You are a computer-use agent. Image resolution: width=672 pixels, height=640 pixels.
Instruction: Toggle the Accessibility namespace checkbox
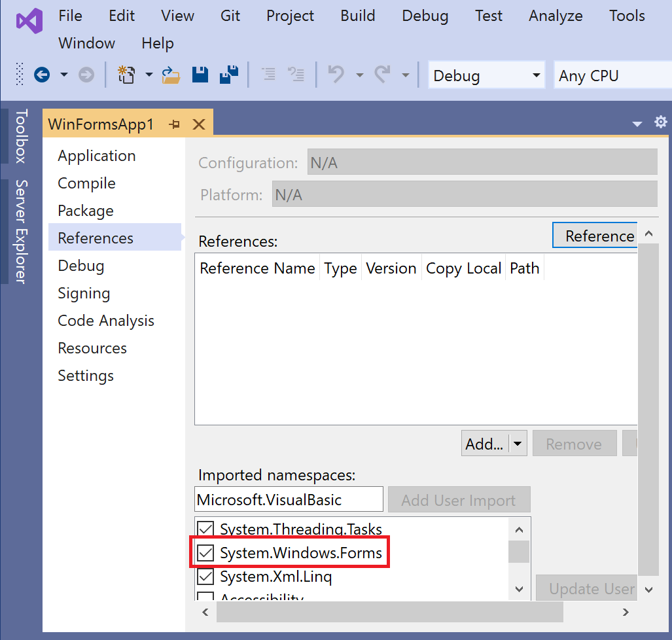pyautogui.click(x=205, y=596)
